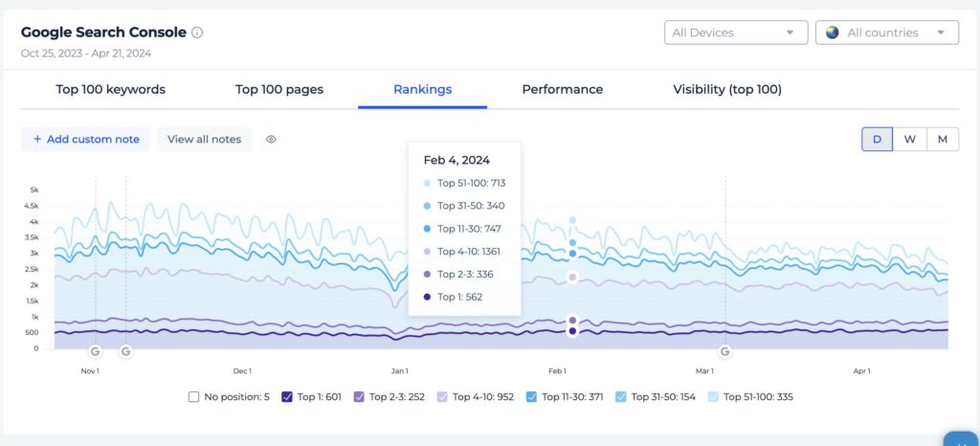The width and height of the screenshot is (980, 446).
Task: Uncheck the Top 51-100 legend checkbox
Action: click(x=713, y=396)
